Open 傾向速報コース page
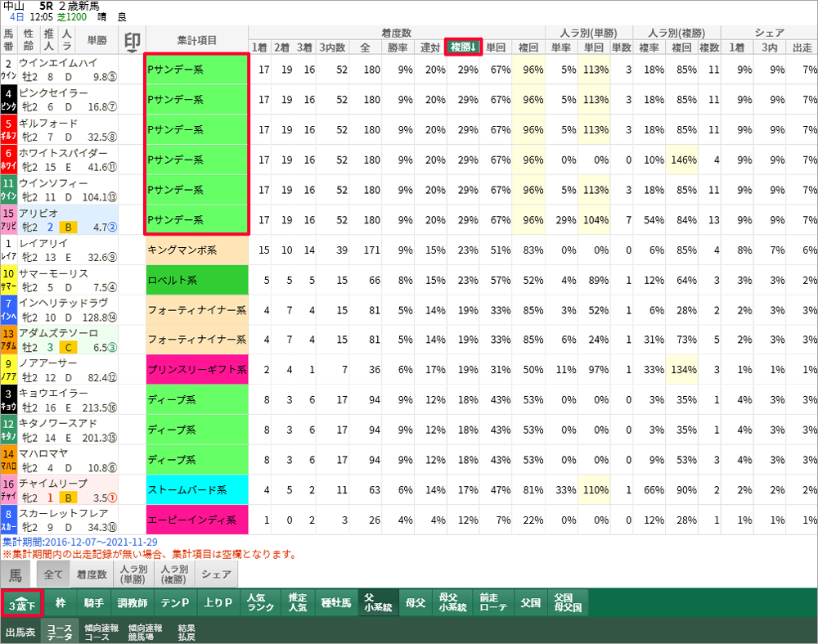 pyautogui.click(x=101, y=632)
